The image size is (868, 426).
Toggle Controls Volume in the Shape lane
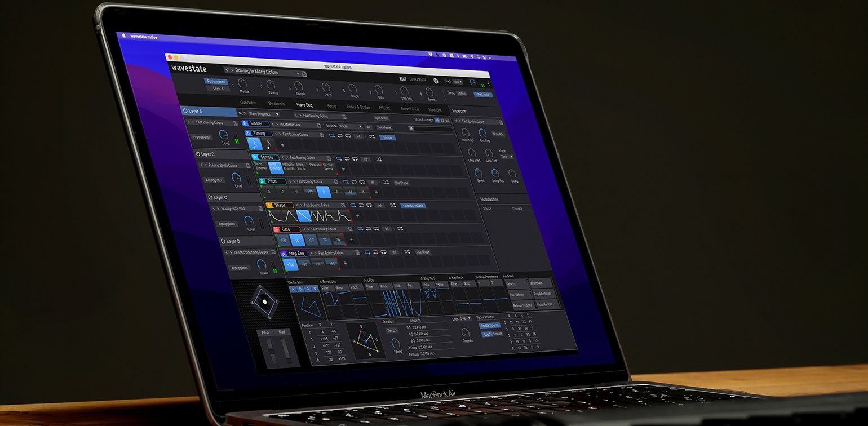coord(414,206)
